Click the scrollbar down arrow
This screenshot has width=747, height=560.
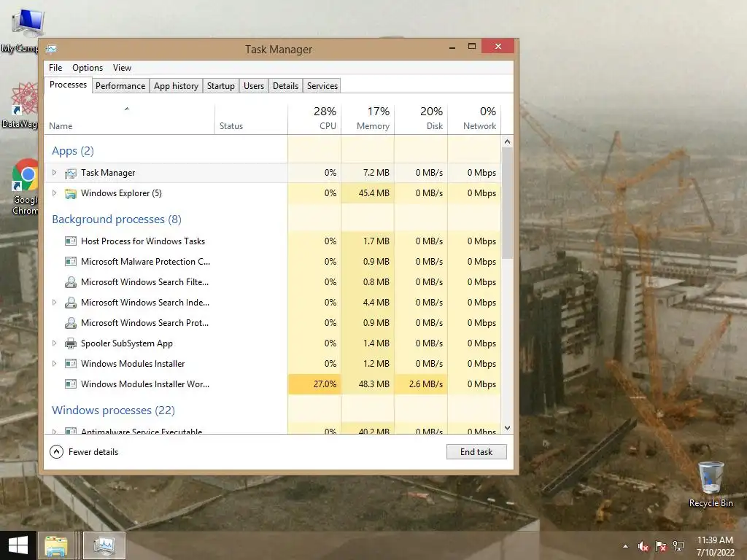[x=508, y=428]
